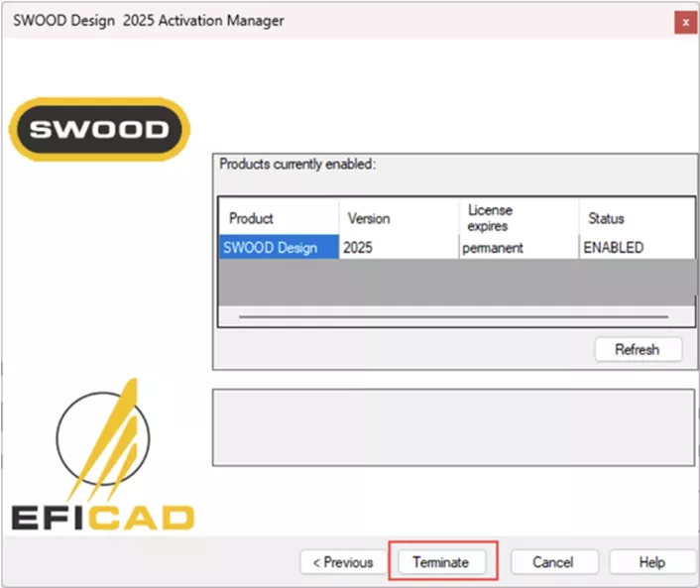Click the 2025 version cell
The width and height of the screenshot is (700, 588).
[x=399, y=247]
